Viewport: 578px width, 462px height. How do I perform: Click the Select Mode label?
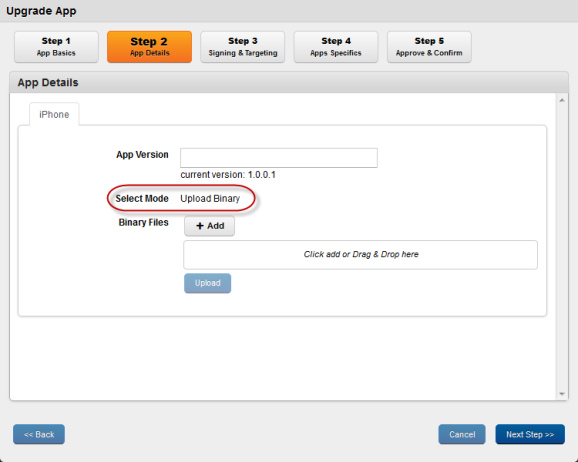click(142, 198)
